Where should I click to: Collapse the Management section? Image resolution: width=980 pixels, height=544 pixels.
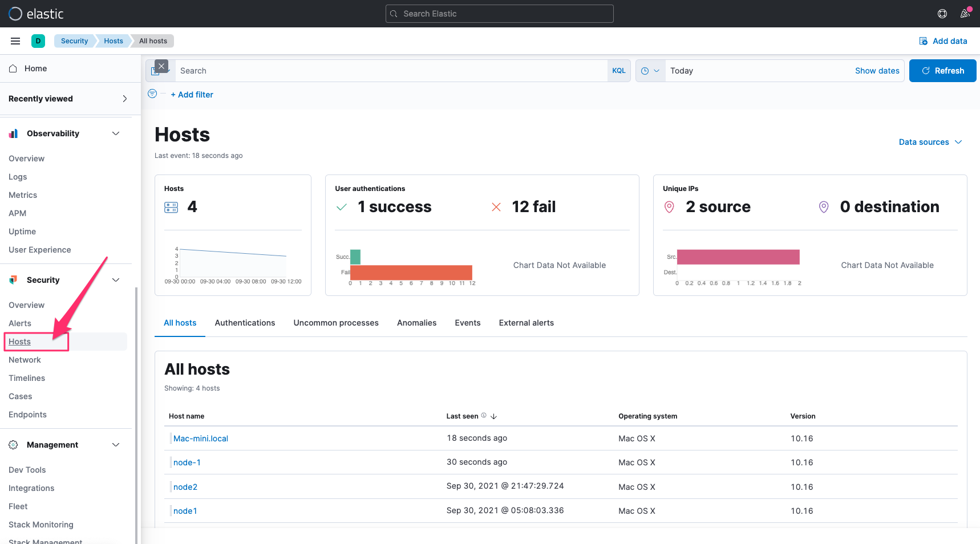pos(116,445)
